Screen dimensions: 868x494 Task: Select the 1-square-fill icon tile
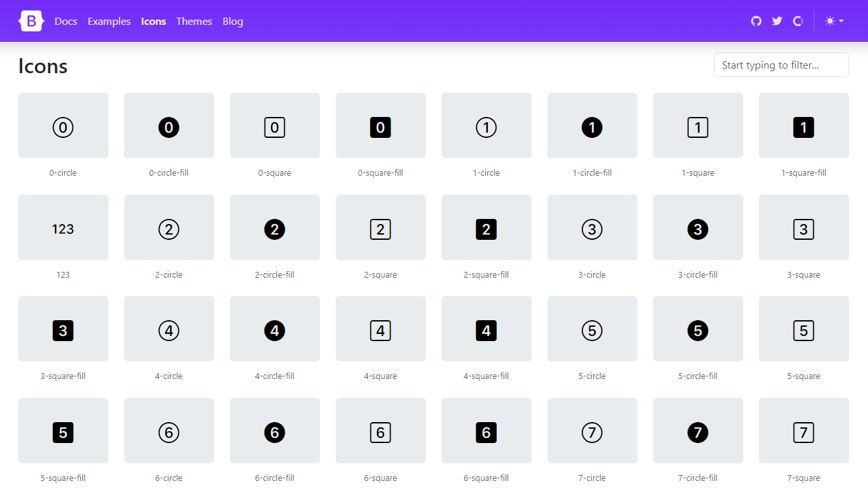click(x=803, y=125)
